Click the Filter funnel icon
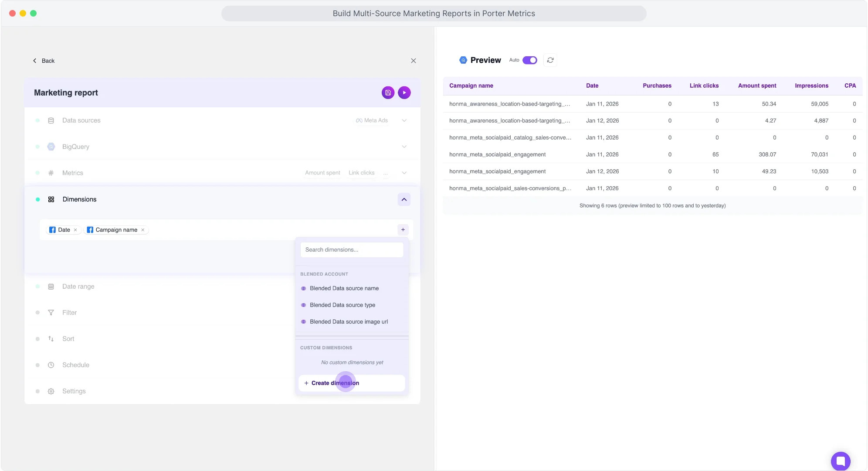This screenshot has height=471, width=868. point(51,312)
